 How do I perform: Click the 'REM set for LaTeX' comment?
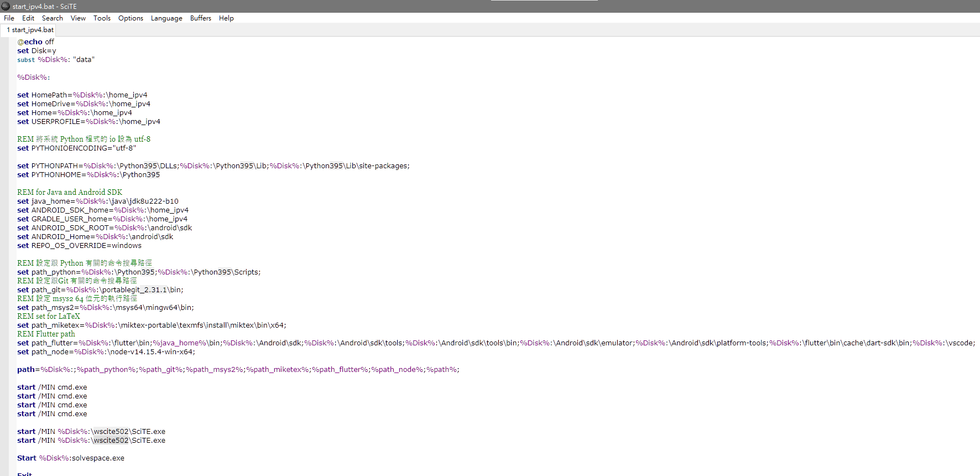49,317
